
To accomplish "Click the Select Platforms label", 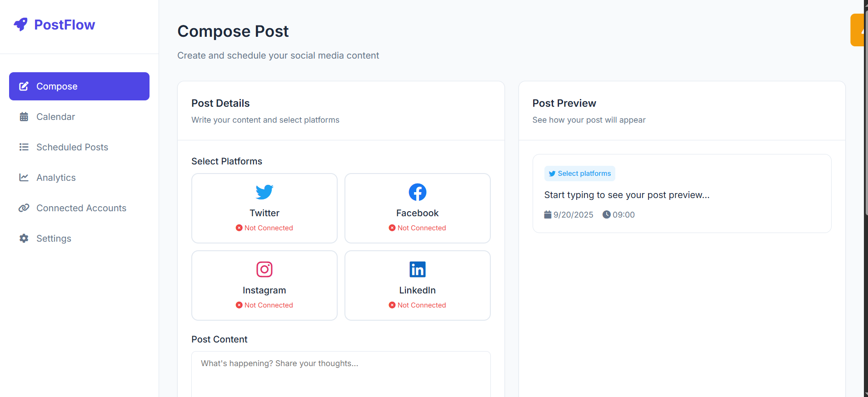I will [x=227, y=161].
